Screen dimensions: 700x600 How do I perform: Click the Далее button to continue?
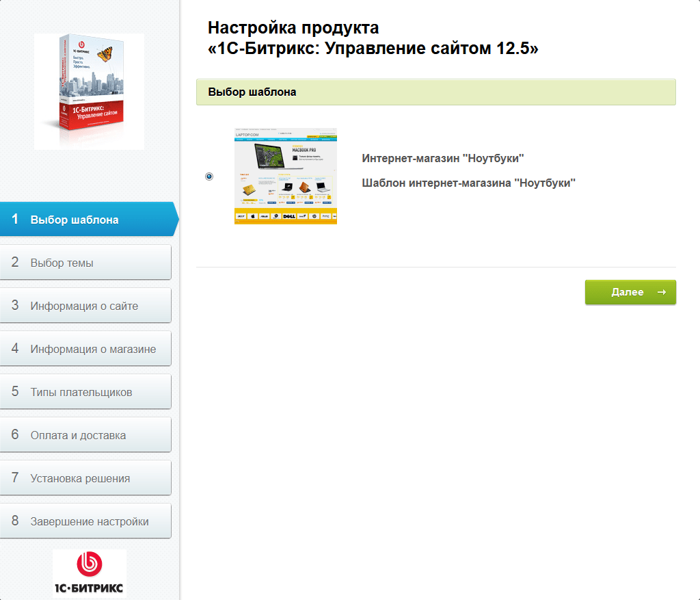click(x=630, y=292)
